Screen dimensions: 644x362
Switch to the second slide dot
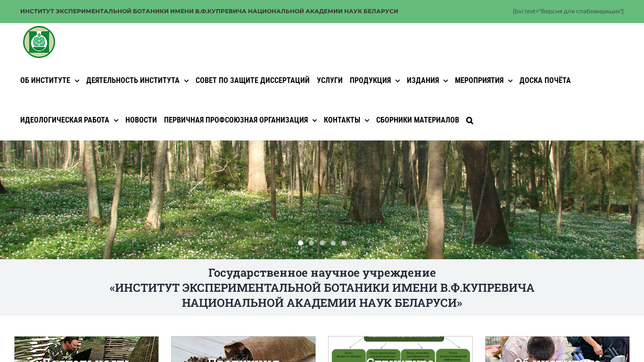click(x=311, y=243)
